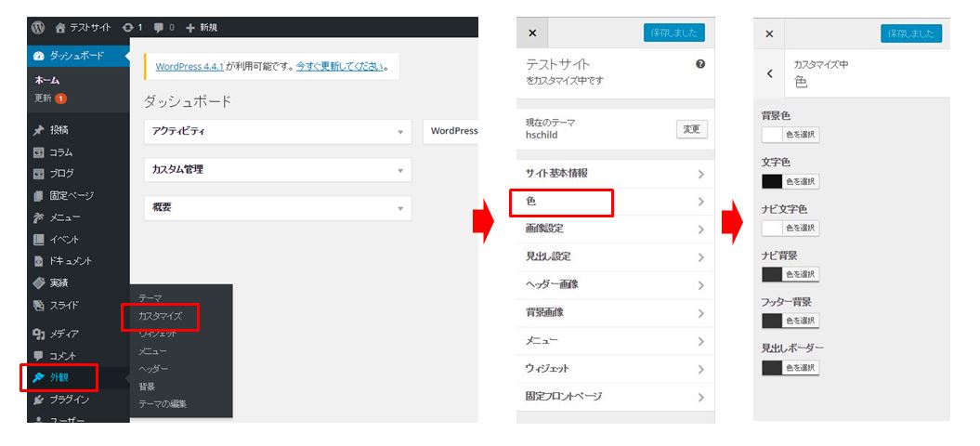Click the 実績 sidebar icon
Viewport: 980px width, 446px height.
tap(39, 283)
